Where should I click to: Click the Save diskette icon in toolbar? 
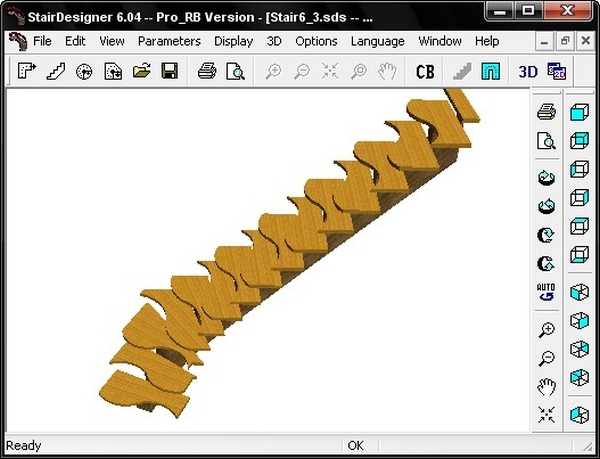[170, 71]
